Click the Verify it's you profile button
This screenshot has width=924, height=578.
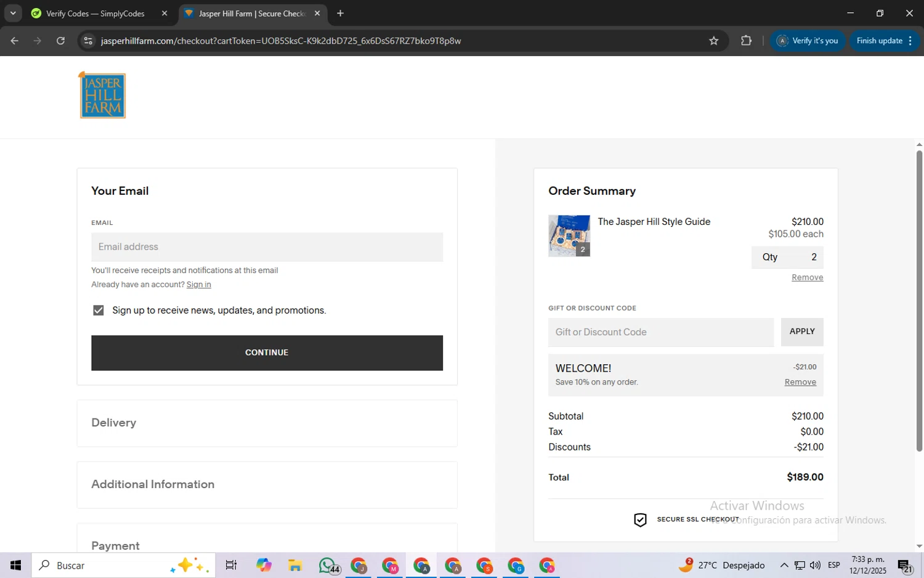[x=808, y=41]
